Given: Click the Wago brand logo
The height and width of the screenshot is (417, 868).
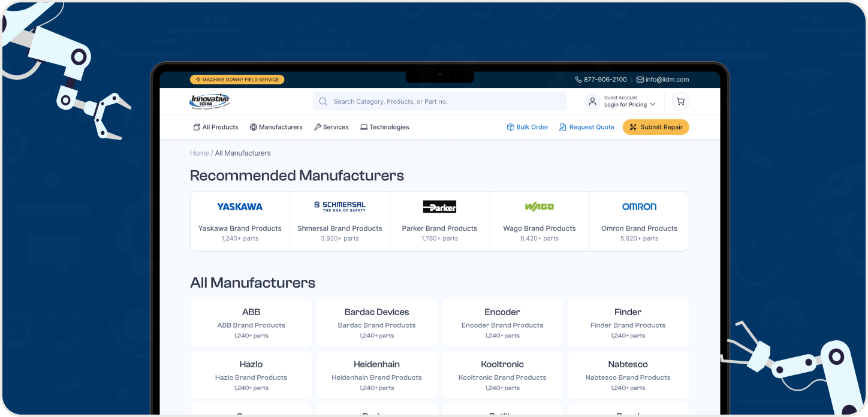Looking at the screenshot, I should (540, 207).
